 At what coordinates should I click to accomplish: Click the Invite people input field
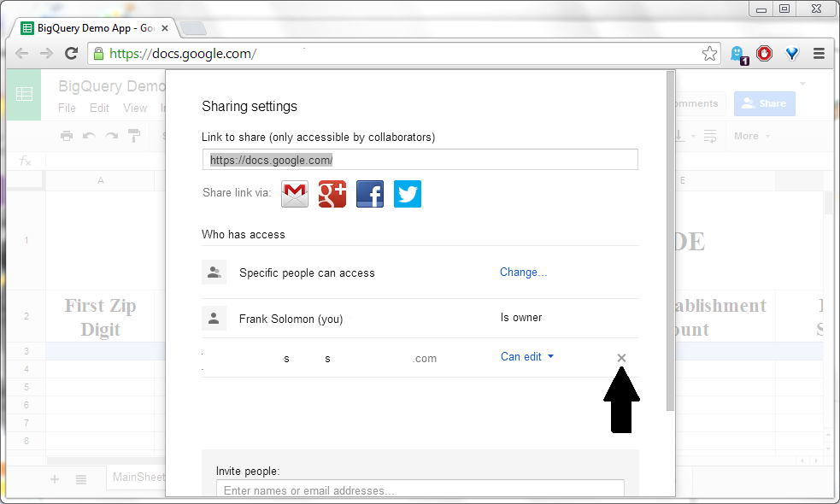pyautogui.click(x=420, y=490)
